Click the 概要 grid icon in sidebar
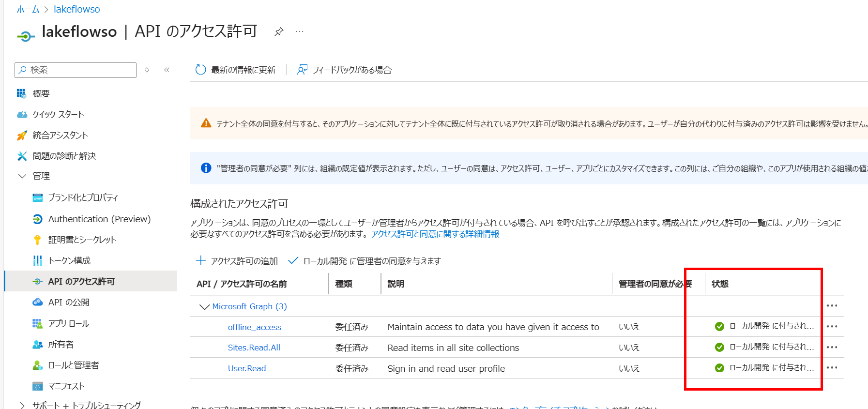The image size is (868, 409). (x=21, y=93)
